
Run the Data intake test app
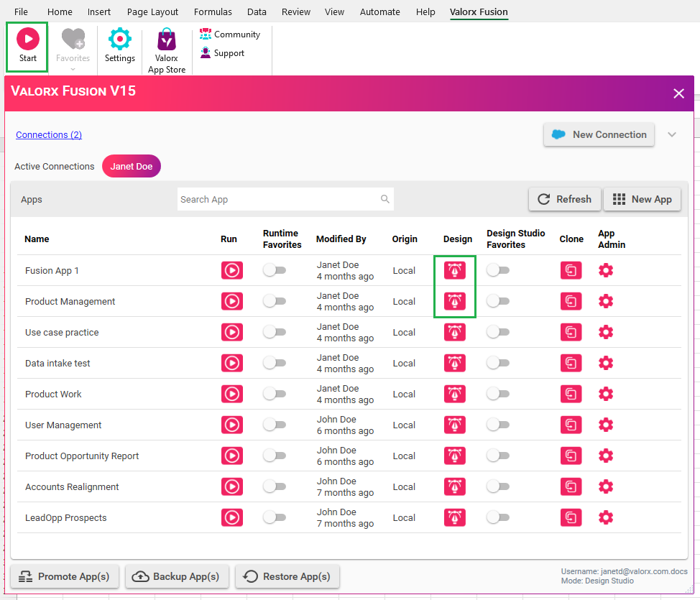[x=232, y=363]
